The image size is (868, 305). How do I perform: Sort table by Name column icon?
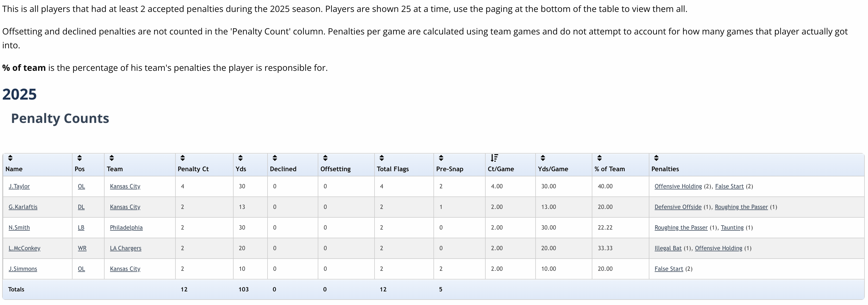coord(10,158)
